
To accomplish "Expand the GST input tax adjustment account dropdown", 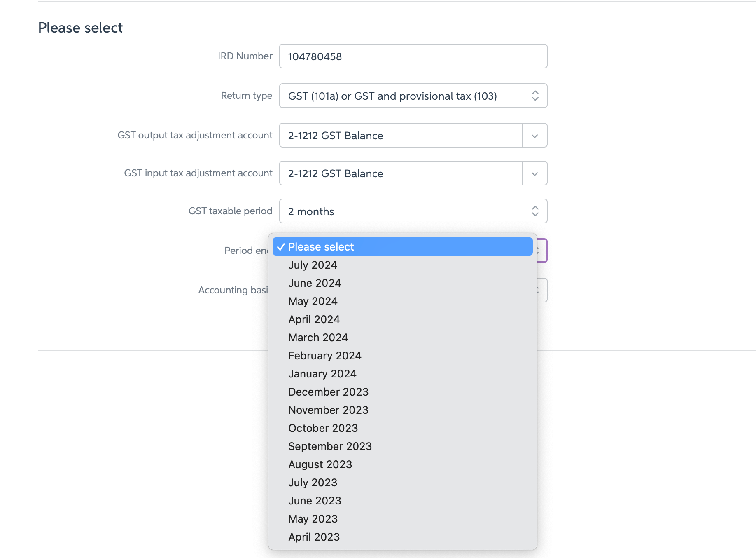I will tap(534, 173).
